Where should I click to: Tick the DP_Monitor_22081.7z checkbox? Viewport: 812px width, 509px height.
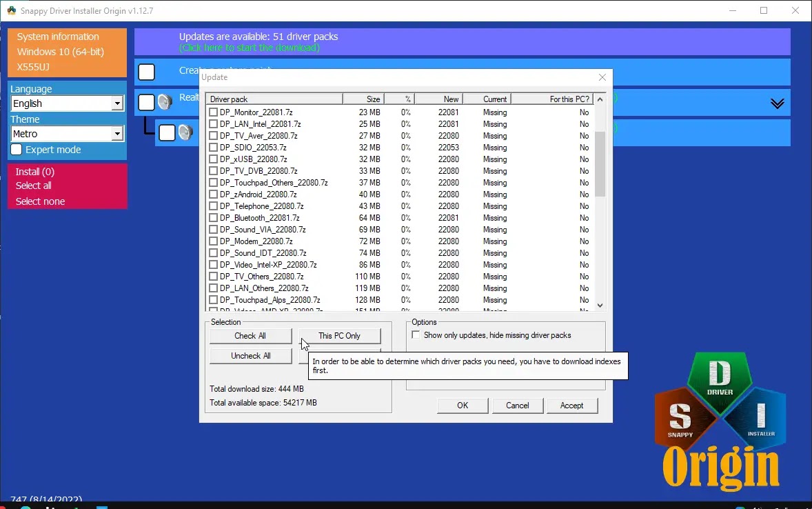point(213,112)
